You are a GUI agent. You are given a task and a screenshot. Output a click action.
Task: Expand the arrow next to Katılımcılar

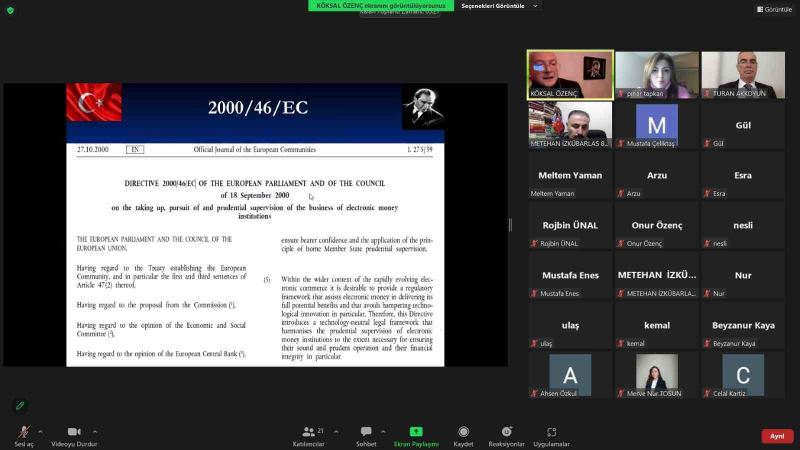tap(335, 432)
